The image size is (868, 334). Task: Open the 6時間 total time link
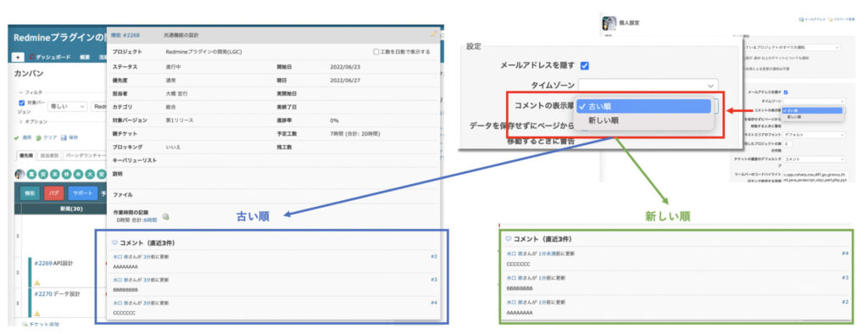click(151, 220)
